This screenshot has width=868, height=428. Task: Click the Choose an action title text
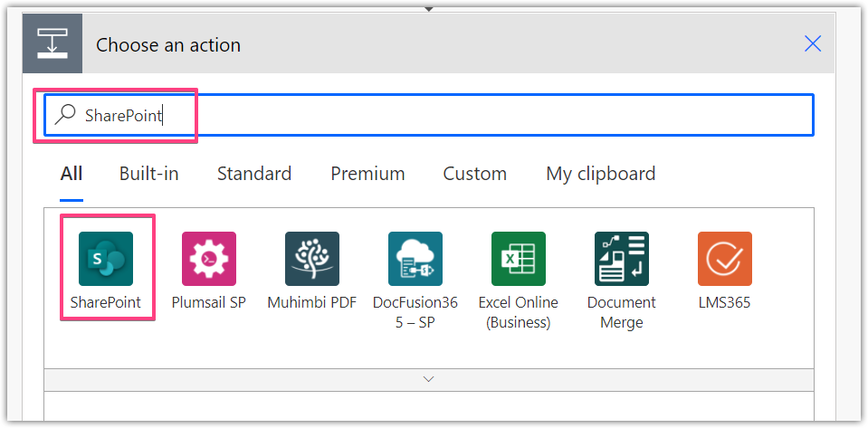(168, 45)
